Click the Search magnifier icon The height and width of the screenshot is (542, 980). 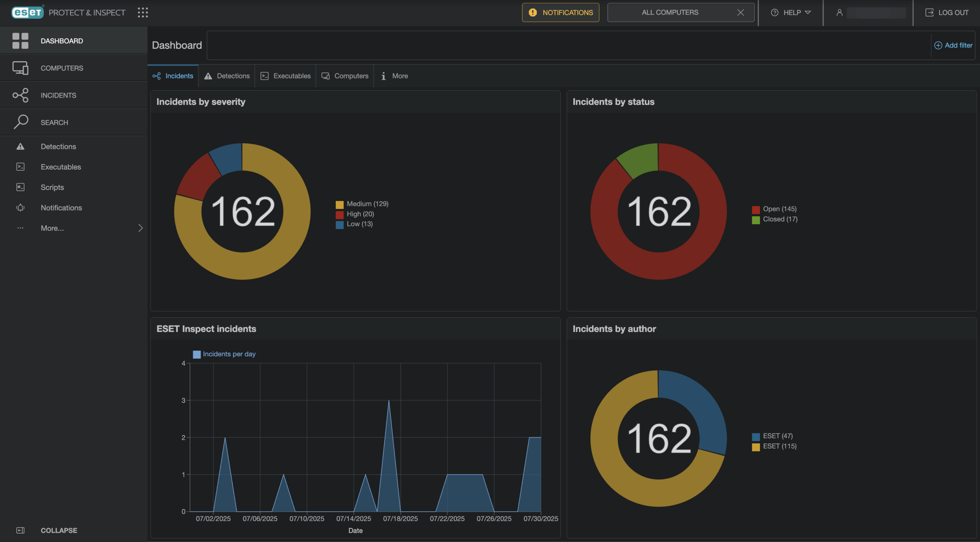tap(20, 122)
